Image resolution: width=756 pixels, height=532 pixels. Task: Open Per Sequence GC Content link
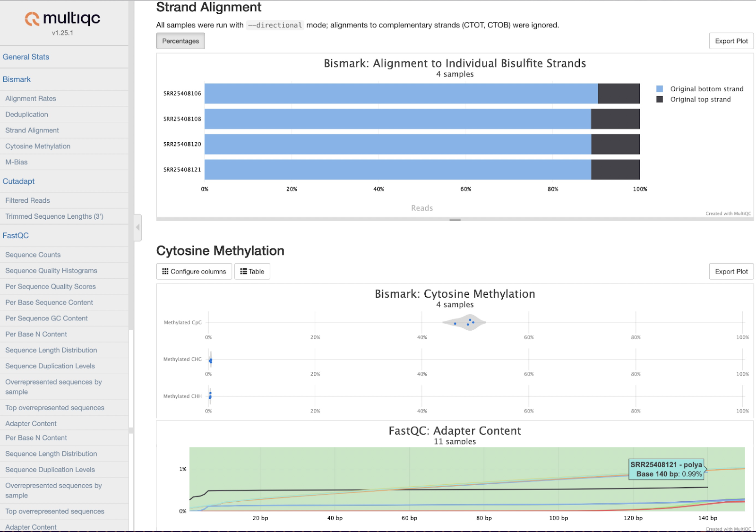(46, 318)
